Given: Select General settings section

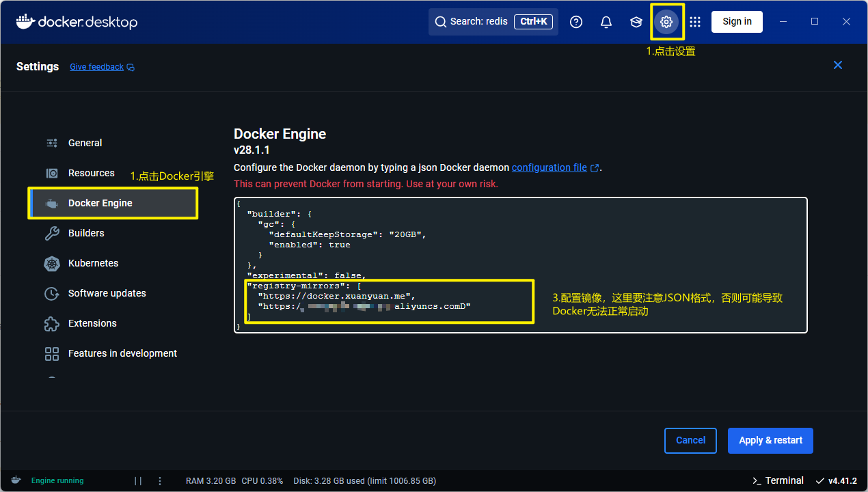Looking at the screenshot, I should coord(113,143).
